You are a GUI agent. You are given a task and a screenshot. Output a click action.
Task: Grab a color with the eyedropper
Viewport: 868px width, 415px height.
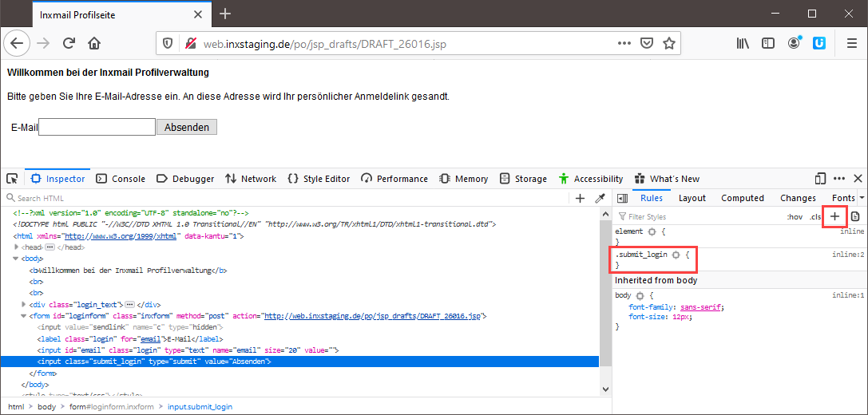[x=600, y=198]
